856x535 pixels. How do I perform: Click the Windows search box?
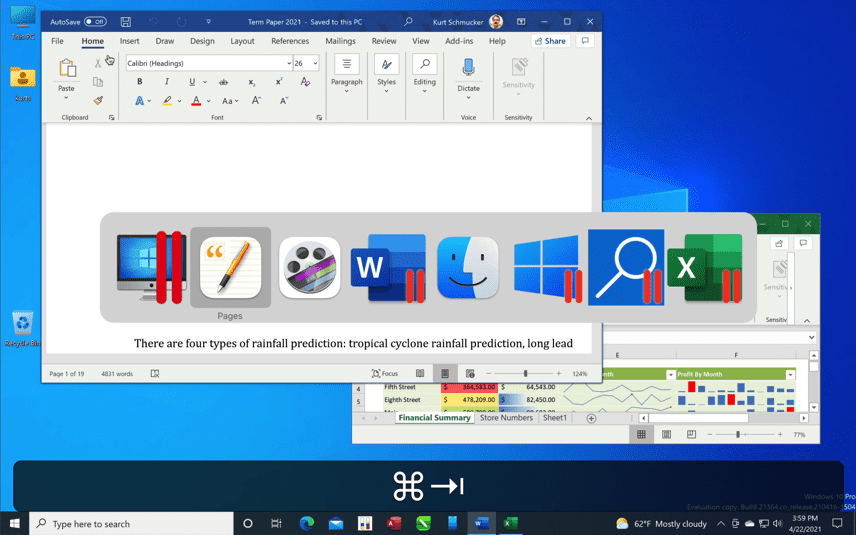pos(132,524)
